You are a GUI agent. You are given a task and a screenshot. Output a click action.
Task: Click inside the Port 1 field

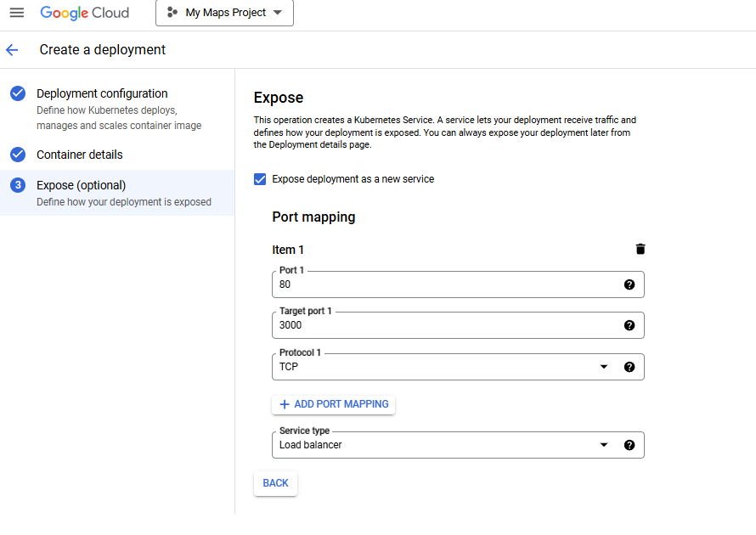[425, 284]
